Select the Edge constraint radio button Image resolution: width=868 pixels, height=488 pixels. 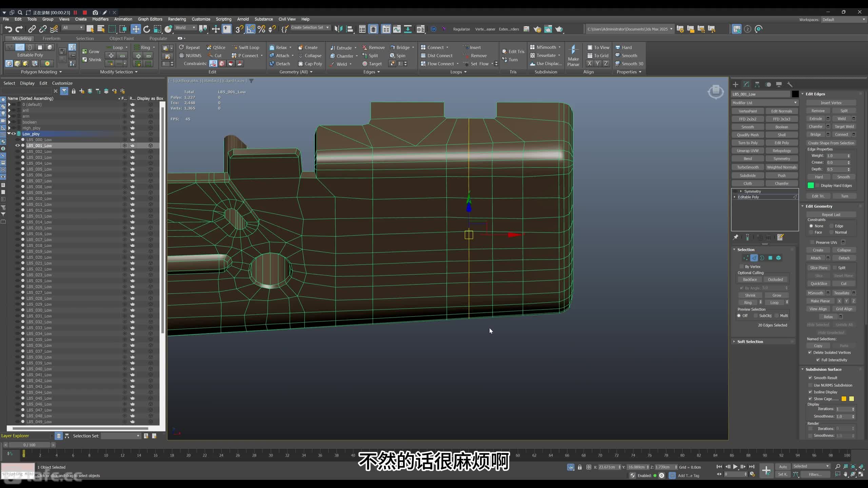(x=831, y=226)
